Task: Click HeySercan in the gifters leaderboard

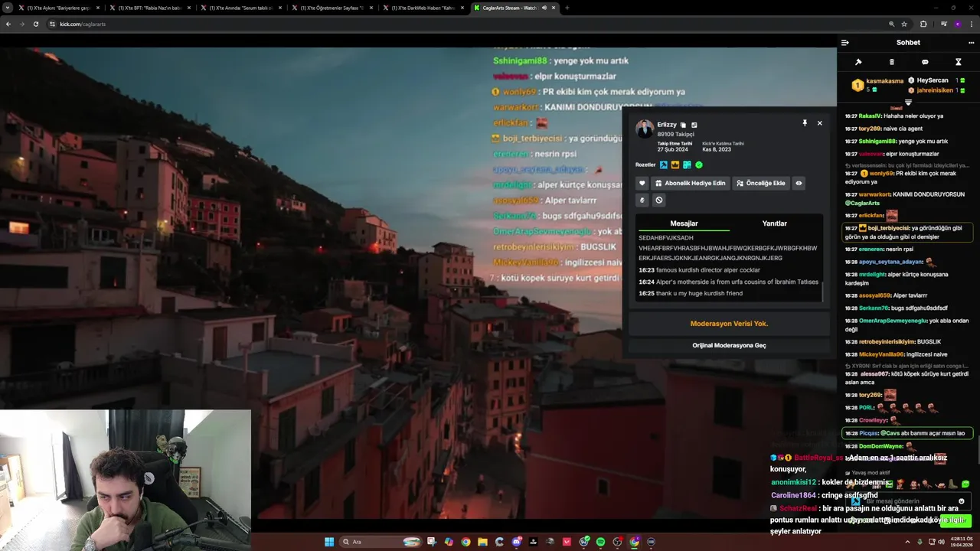Action: [933, 80]
